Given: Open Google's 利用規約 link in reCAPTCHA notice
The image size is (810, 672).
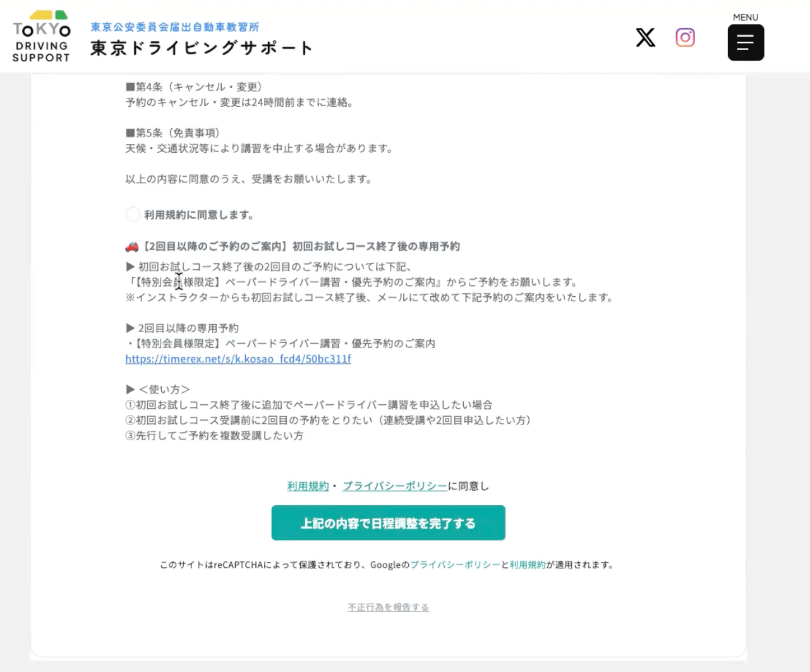Looking at the screenshot, I should pos(528,565).
